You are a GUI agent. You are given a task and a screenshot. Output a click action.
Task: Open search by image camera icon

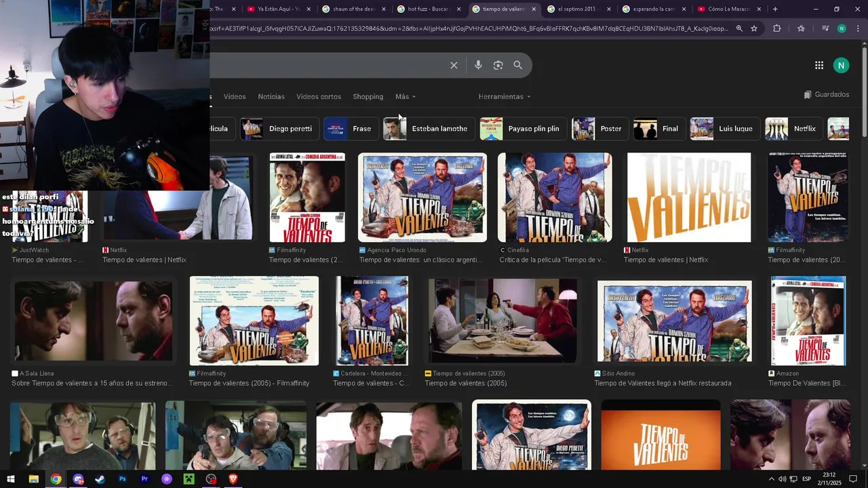[498, 65]
